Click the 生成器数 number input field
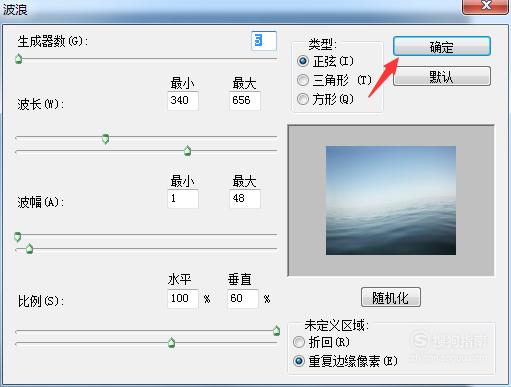 coord(264,41)
